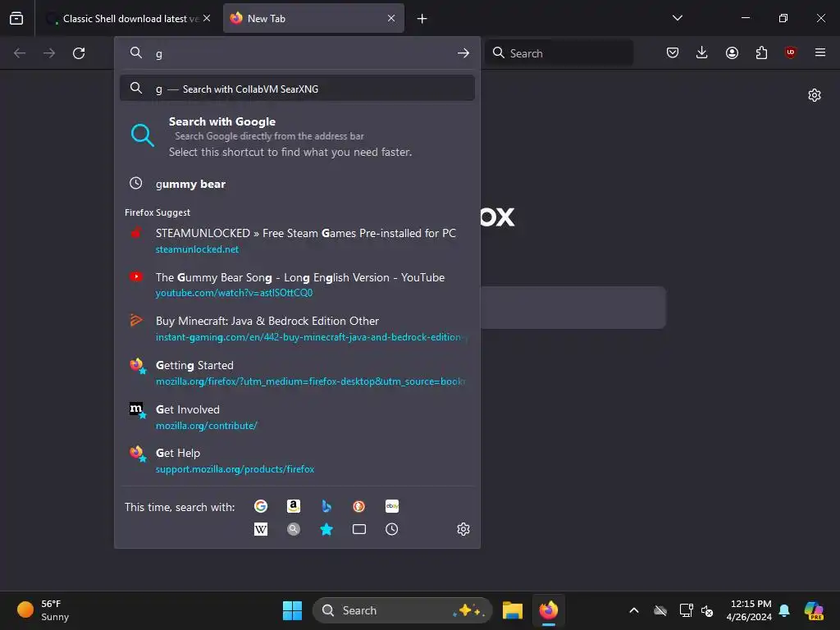The image size is (840, 630).
Task: Open File Explorer from the taskbar
Action: pyautogui.click(x=513, y=610)
